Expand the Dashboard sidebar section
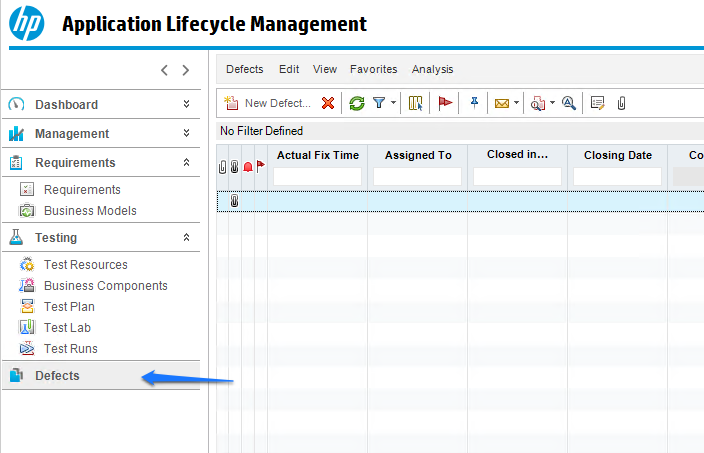This screenshot has width=704, height=453. [186, 104]
